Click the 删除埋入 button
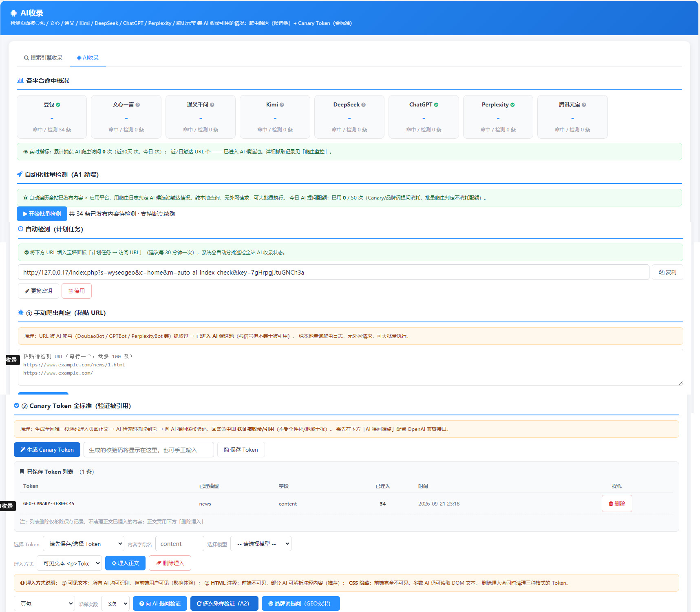 170,563
